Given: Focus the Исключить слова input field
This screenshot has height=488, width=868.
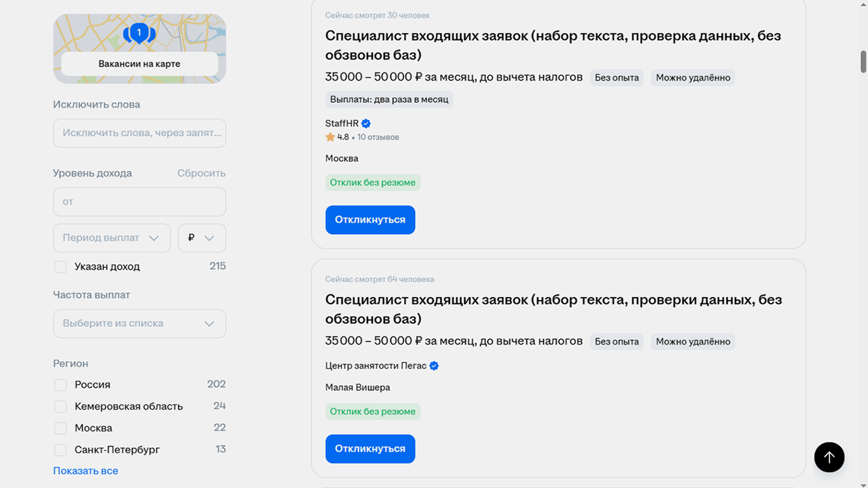Looking at the screenshot, I should [139, 133].
